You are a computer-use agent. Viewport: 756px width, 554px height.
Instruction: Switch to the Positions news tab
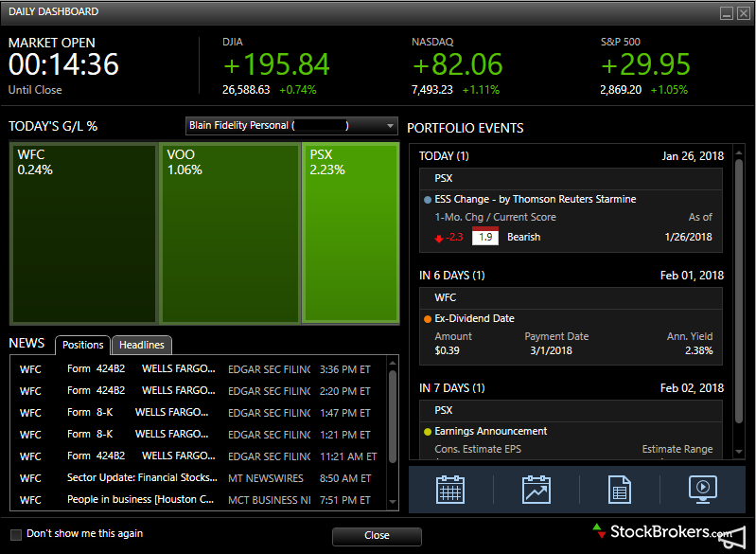coord(82,345)
